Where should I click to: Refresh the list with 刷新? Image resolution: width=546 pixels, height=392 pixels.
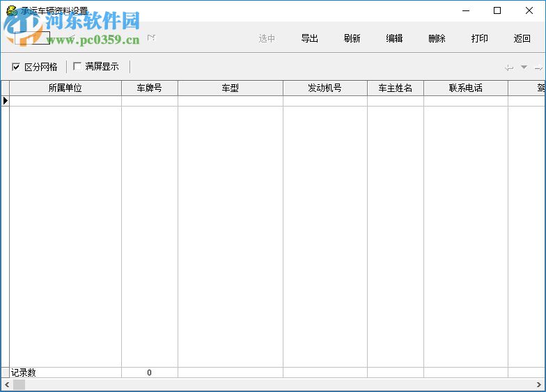[x=352, y=38]
